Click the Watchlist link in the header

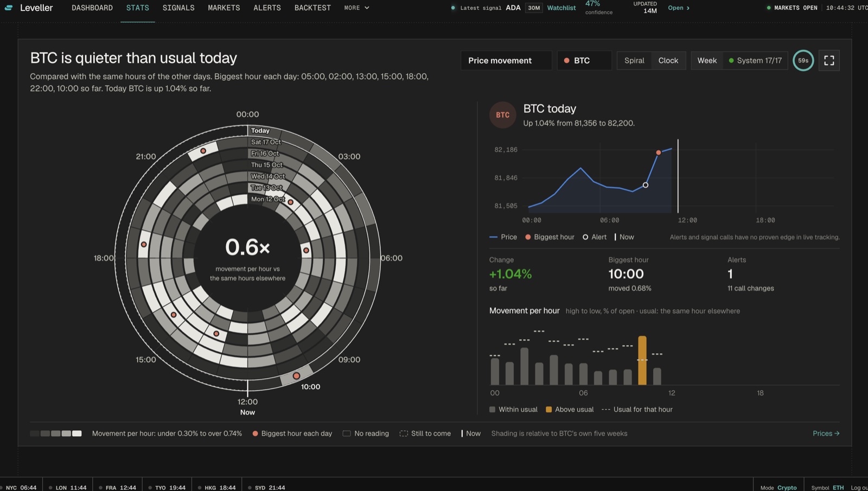561,8
